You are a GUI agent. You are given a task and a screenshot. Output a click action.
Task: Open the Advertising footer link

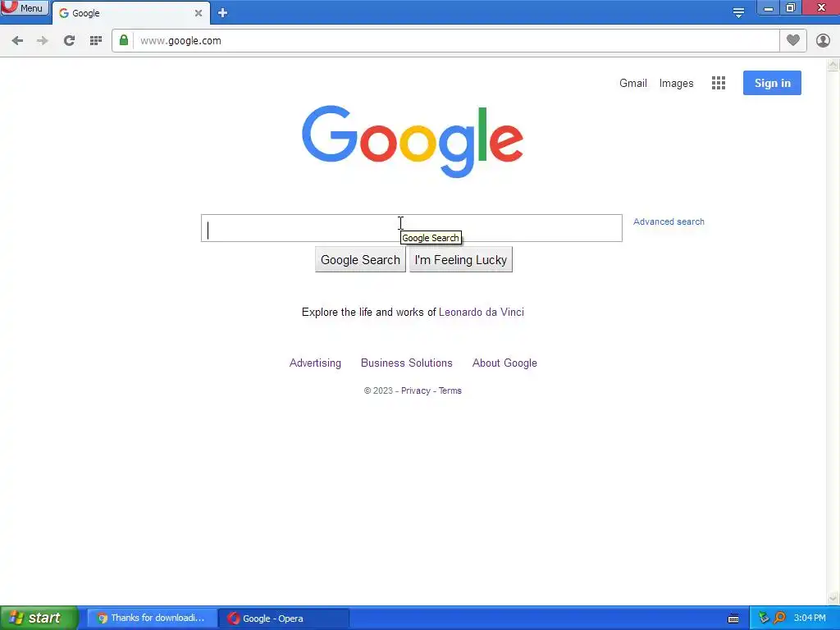pos(315,363)
